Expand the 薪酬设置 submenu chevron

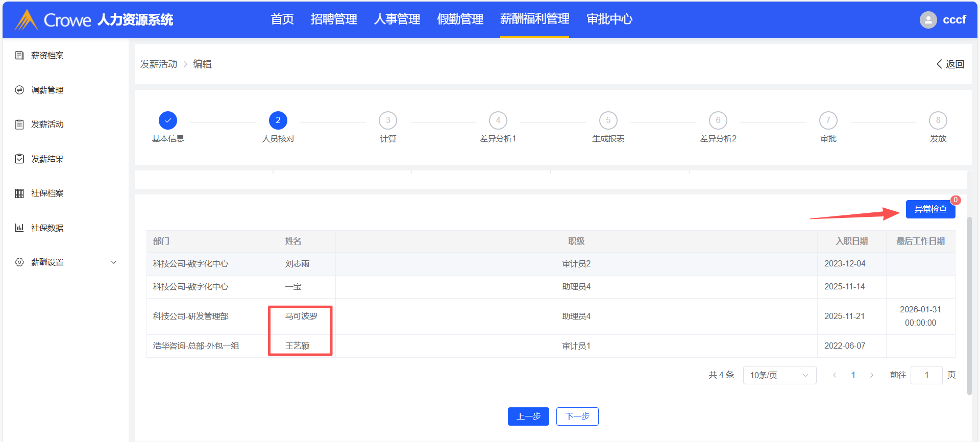point(114,262)
